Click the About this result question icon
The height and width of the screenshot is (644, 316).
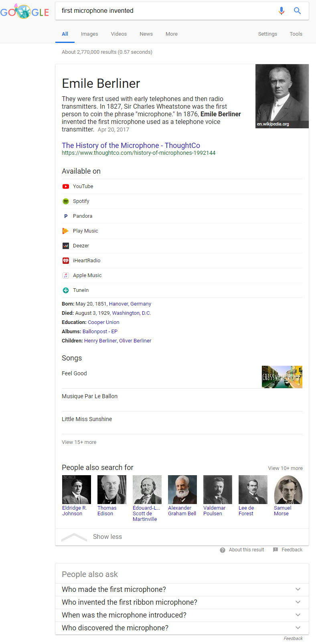tap(223, 550)
